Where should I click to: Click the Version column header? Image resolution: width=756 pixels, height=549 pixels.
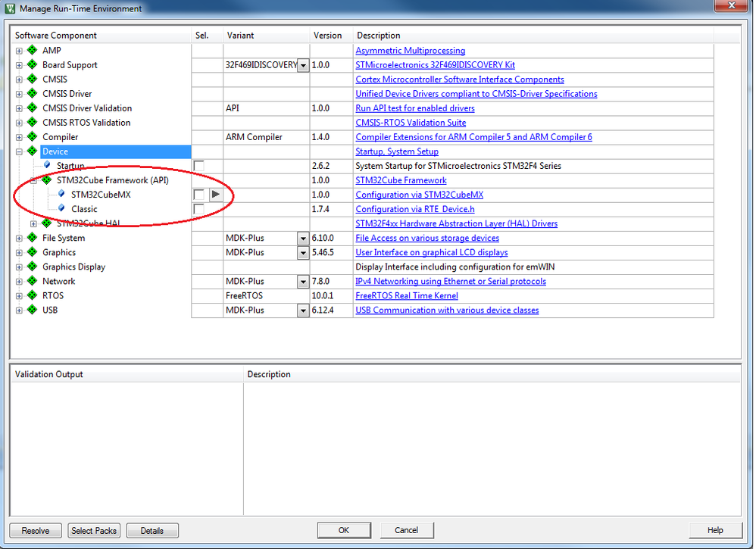(x=332, y=35)
